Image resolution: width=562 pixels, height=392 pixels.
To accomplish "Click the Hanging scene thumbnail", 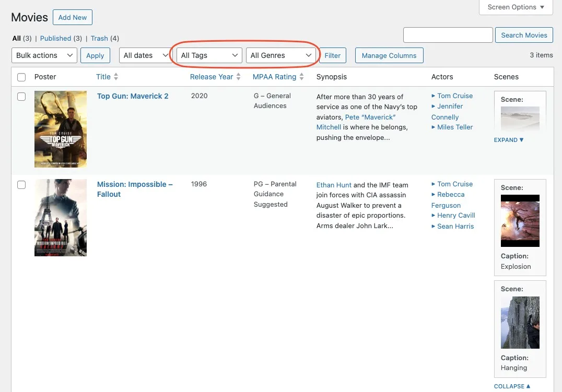I will [520, 323].
